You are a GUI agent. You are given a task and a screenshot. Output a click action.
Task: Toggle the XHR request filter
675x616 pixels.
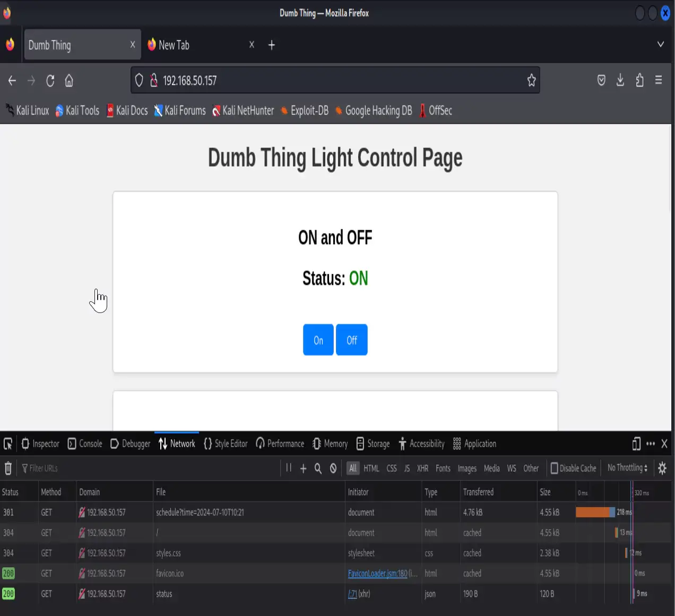[x=422, y=468]
